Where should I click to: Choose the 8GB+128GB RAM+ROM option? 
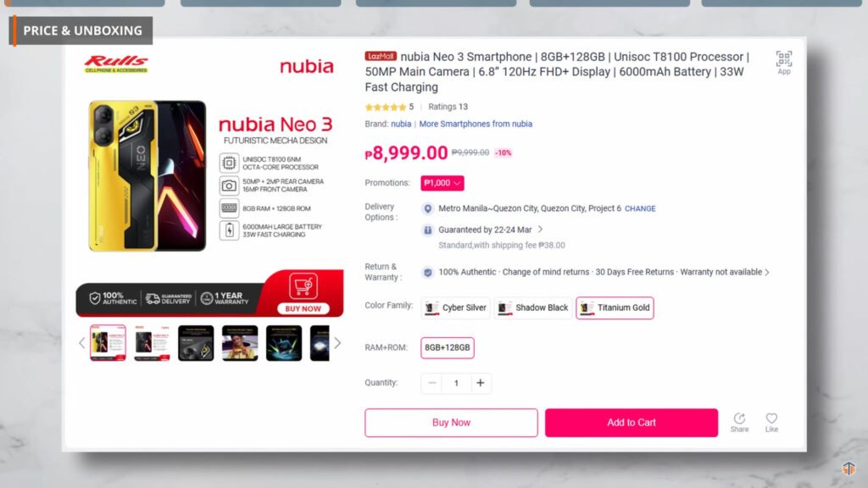coord(448,347)
